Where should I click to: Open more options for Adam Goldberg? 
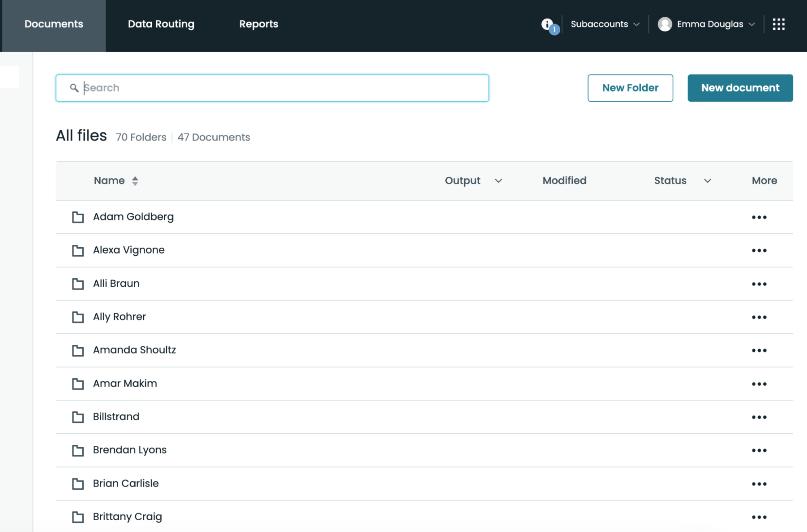759,217
